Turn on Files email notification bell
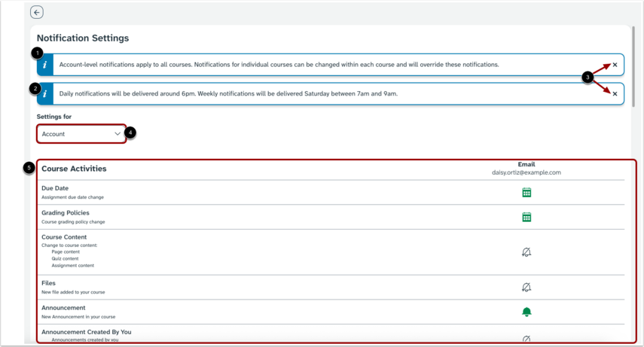 coord(526,287)
